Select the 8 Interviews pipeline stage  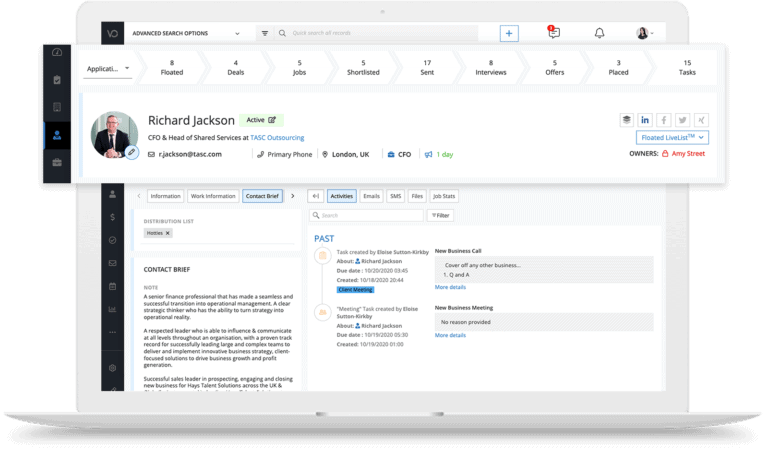pos(491,68)
